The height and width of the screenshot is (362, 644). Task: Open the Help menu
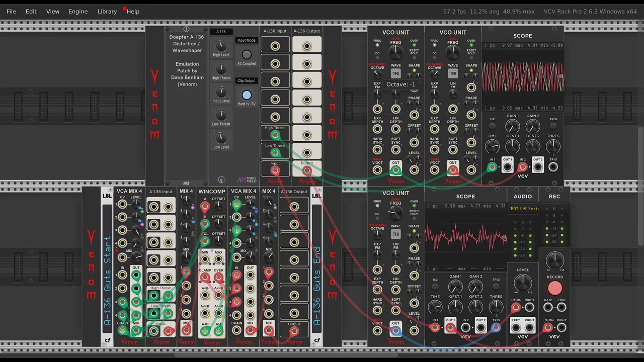tap(133, 11)
